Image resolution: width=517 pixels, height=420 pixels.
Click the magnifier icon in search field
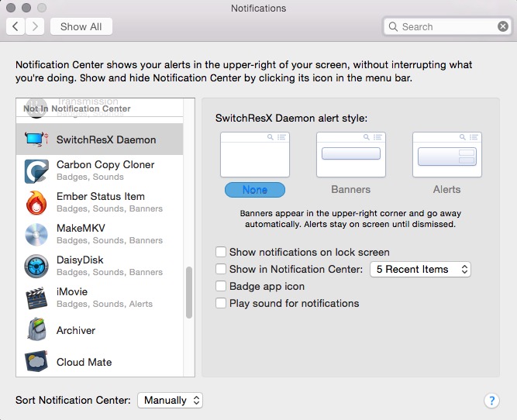[x=393, y=26]
